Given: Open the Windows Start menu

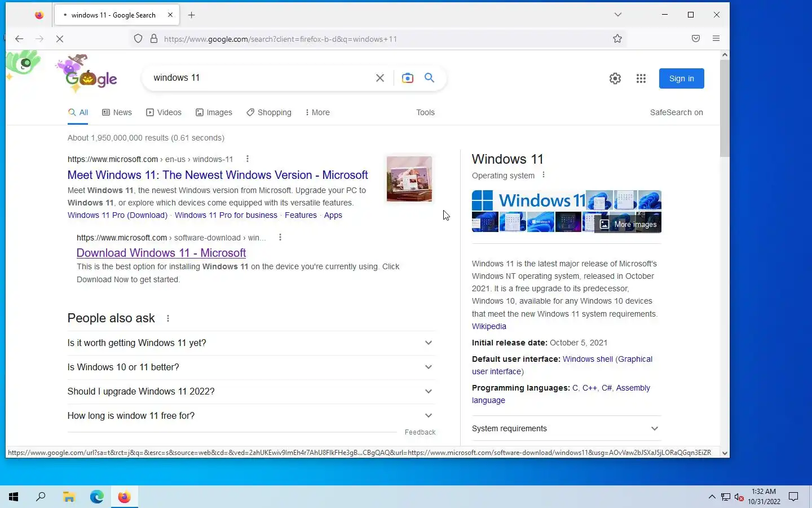Looking at the screenshot, I should coord(14,497).
